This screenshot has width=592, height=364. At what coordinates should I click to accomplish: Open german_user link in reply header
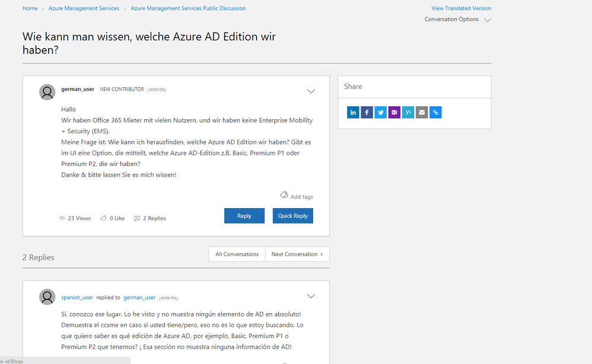pos(139,297)
